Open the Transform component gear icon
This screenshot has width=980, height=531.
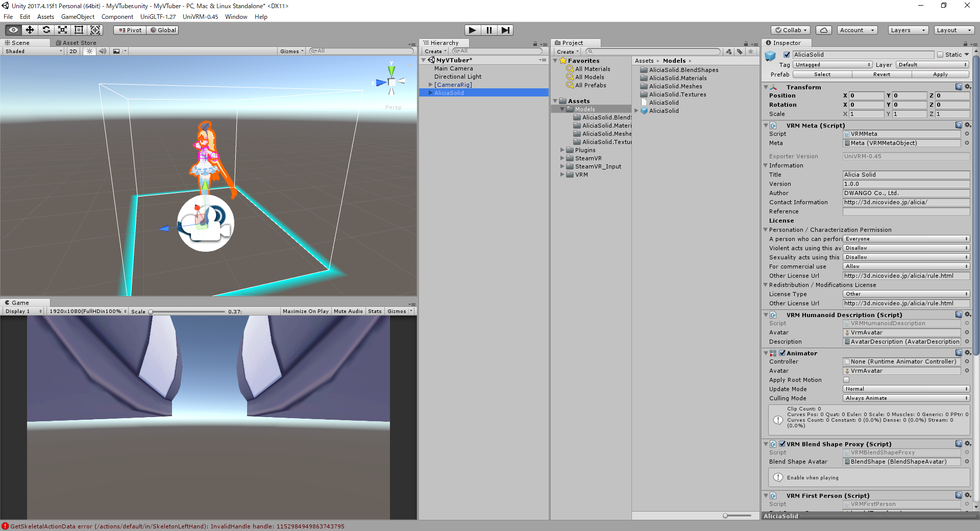(968, 87)
